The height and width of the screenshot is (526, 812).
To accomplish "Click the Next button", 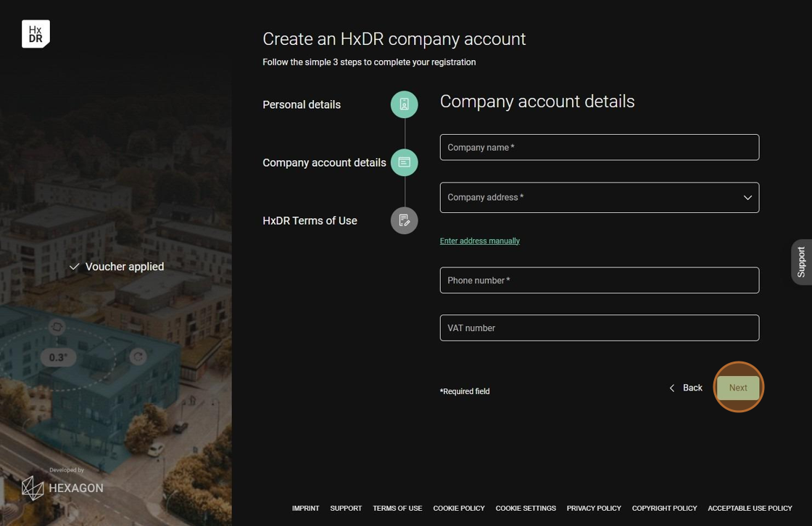I will click(738, 387).
